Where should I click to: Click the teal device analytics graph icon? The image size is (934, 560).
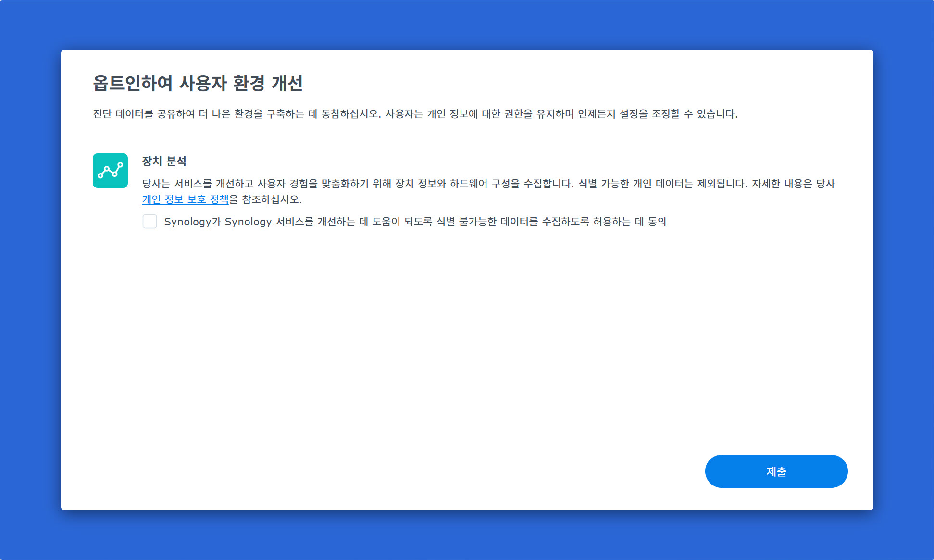[x=110, y=171]
